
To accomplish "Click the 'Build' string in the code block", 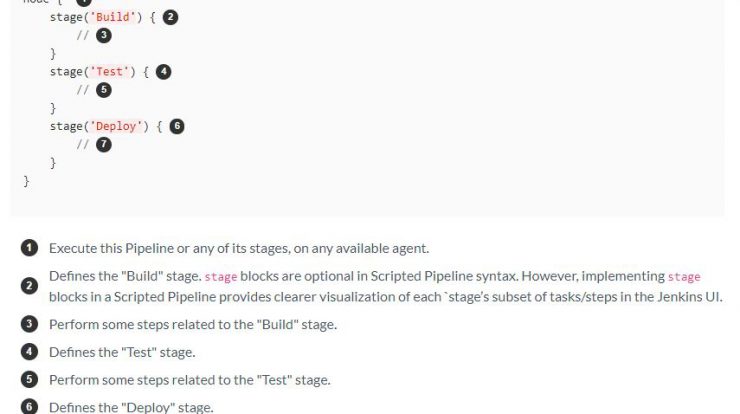I will click(113, 17).
